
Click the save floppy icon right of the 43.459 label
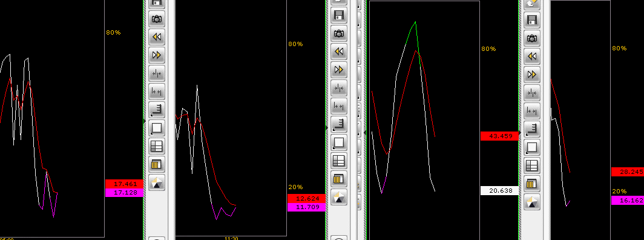(531, 20)
